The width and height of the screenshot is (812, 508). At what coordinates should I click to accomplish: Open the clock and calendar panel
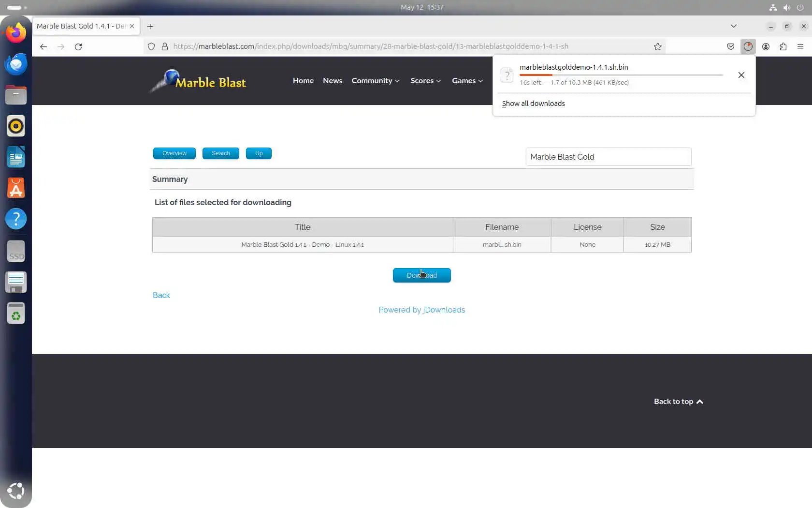pyautogui.click(x=422, y=7)
